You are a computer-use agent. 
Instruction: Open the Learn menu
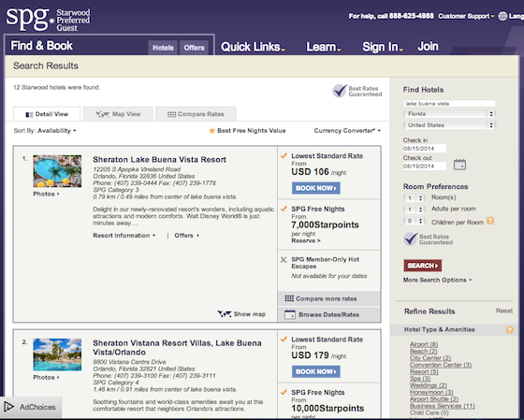[324, 47]
